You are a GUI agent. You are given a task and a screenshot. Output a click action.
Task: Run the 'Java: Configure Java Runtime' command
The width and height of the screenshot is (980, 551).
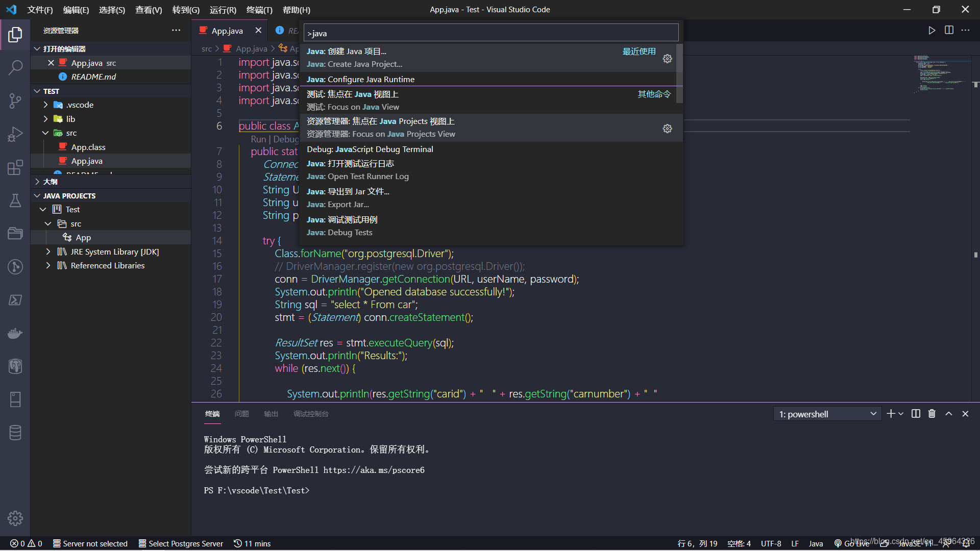click(360, 79)
